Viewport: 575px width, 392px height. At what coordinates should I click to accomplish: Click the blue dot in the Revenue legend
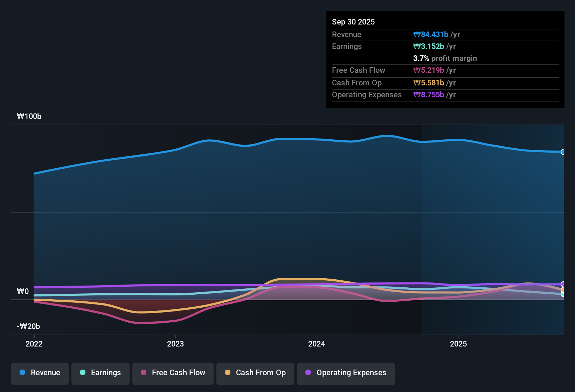point(22,373)
